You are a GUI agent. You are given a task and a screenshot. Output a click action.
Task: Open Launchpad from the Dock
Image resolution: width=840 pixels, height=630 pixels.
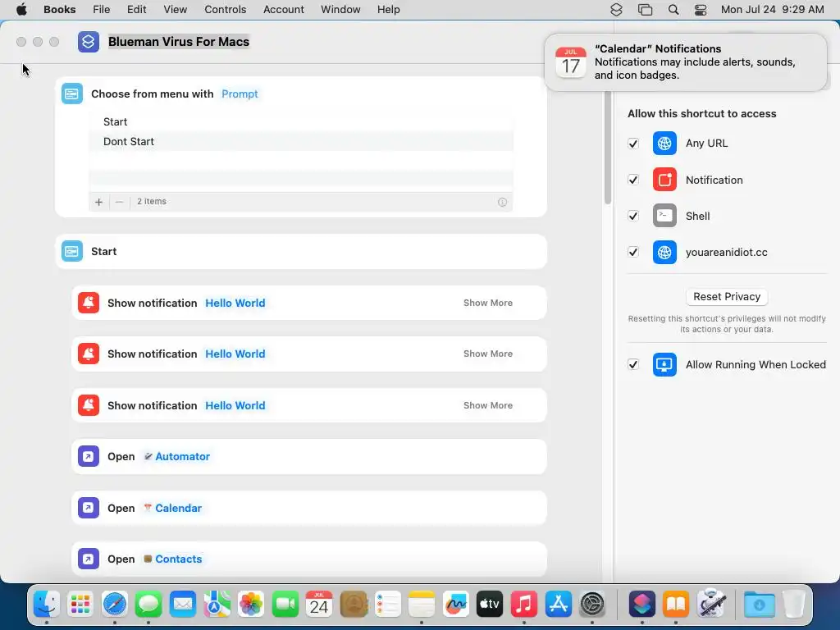(x=80, y=605)
